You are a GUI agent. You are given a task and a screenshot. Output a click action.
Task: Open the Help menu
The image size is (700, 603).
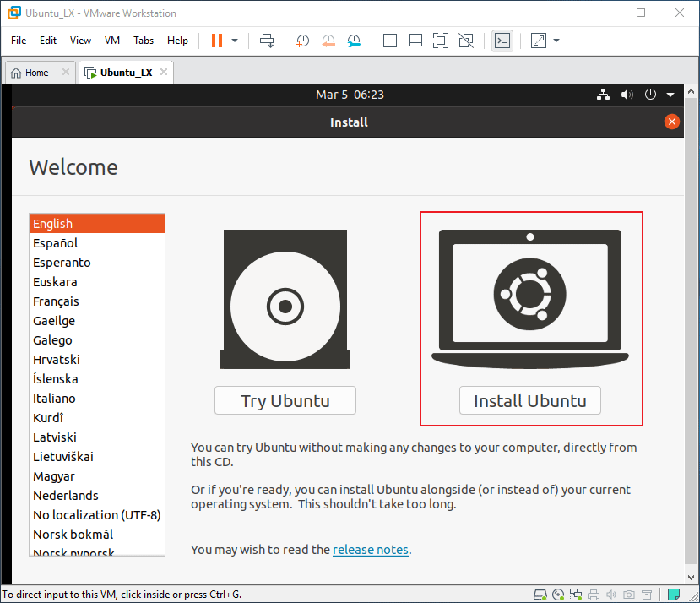(x=177, y=41)
